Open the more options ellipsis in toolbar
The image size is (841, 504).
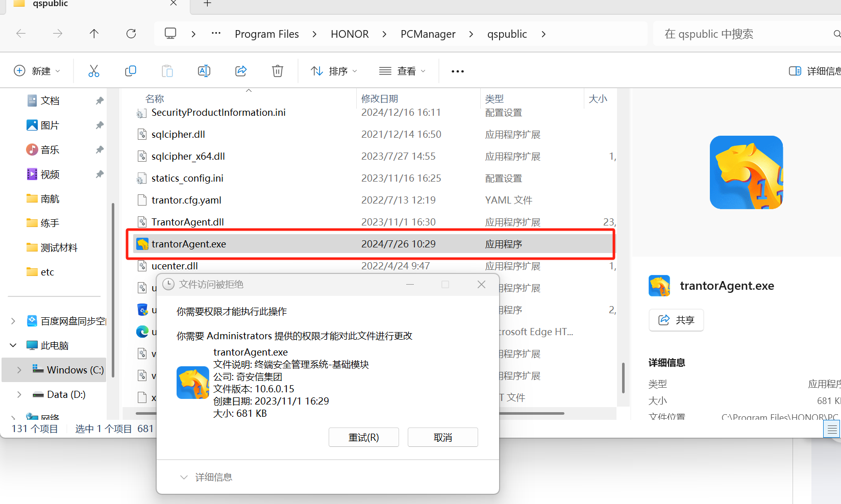pyautogui.click(x=458, y=71)
